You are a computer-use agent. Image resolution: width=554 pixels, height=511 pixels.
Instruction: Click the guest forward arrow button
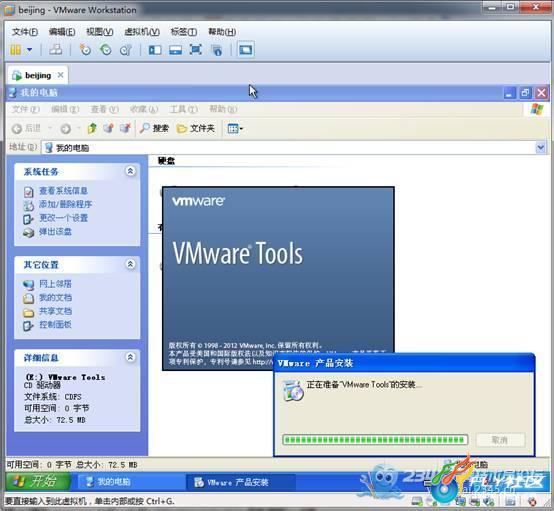tap(65, 129)
